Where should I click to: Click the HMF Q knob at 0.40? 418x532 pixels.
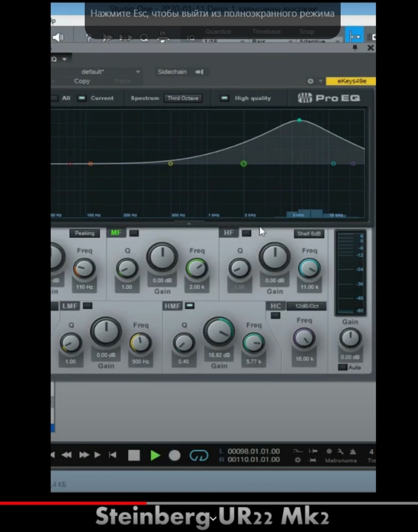click(184, 343)
